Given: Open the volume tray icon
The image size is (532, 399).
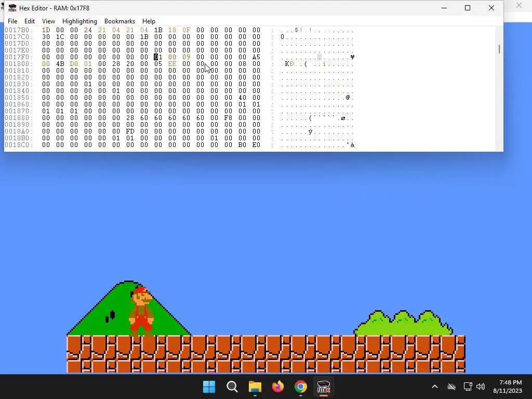Looking at the screenshot, I should tap(481, 387).
